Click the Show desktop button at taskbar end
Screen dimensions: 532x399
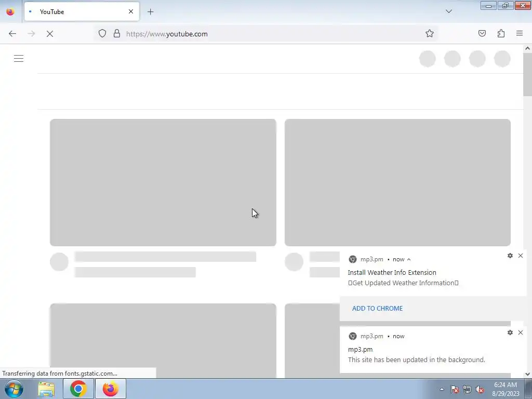(528, 389)
